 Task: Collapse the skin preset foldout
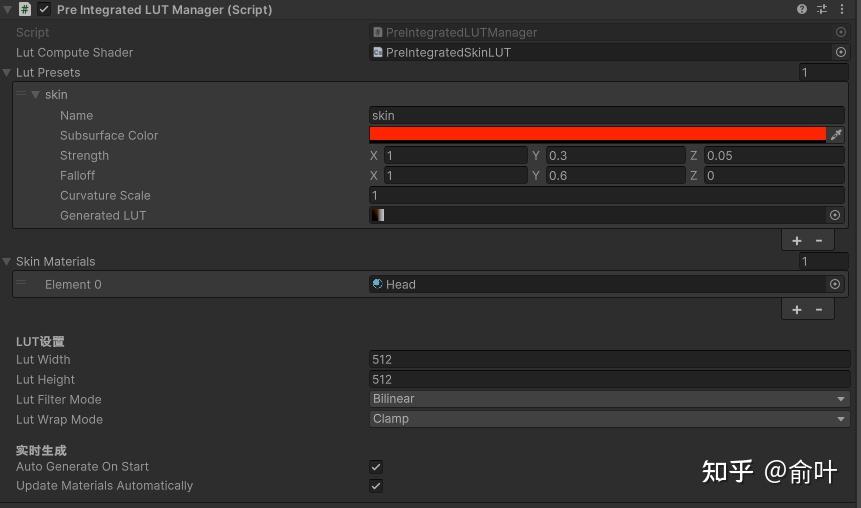click(35, 94)
